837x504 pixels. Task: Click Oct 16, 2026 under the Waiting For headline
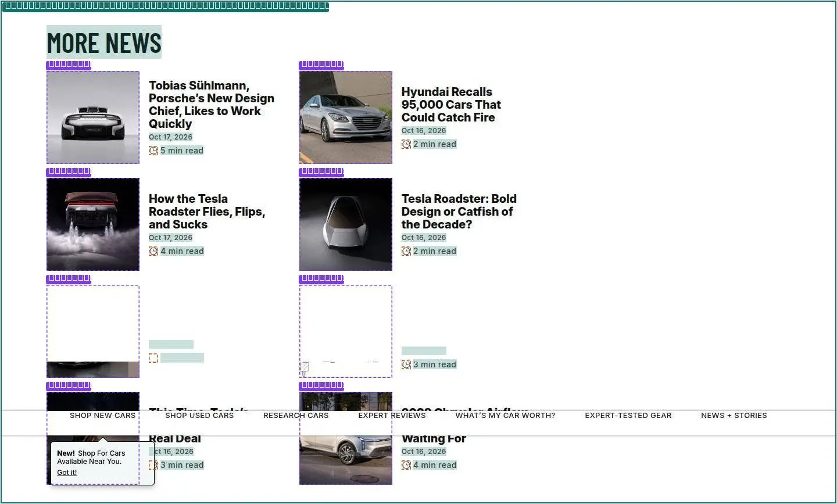tap(424, 452)
